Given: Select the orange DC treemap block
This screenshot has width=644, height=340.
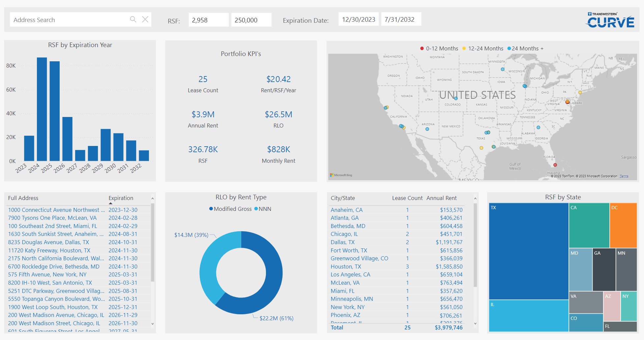Looking at the screenshot, I should (x=623, y=225).
